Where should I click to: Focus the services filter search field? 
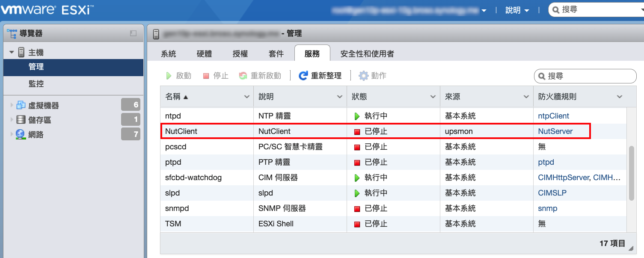tap(585, 76)
